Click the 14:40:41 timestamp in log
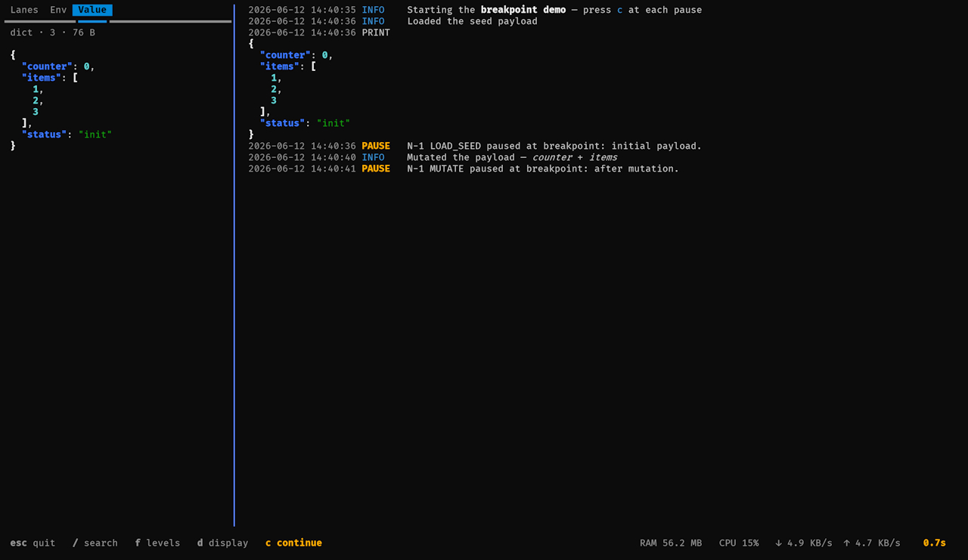 pyautogui.click(x=334, y=169)
